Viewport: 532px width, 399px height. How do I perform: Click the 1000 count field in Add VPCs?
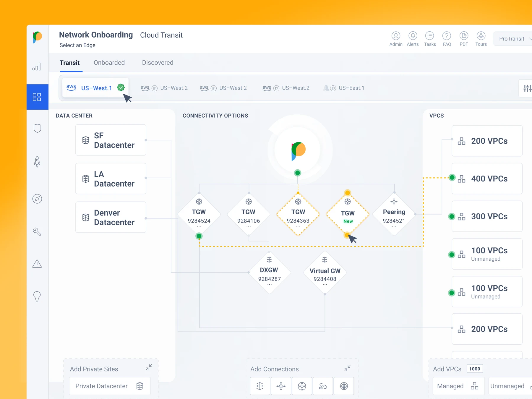pos(475,369)
